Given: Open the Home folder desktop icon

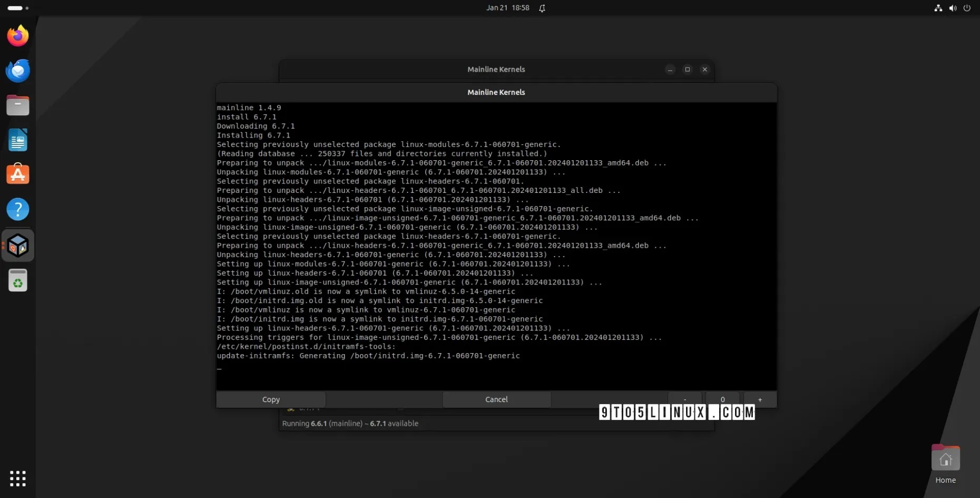Looking at the screenshot, I should click(x=945, y=464).
